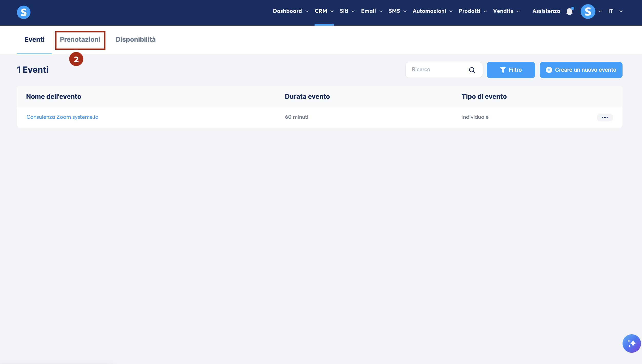Click the Individuale cell
The image size is (642, 364).
(475, 117)
